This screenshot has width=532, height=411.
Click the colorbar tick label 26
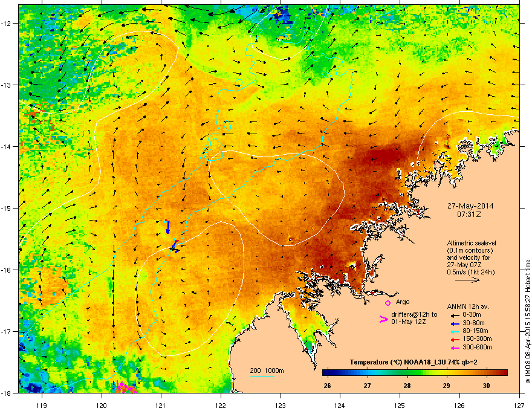coord(327,386)
